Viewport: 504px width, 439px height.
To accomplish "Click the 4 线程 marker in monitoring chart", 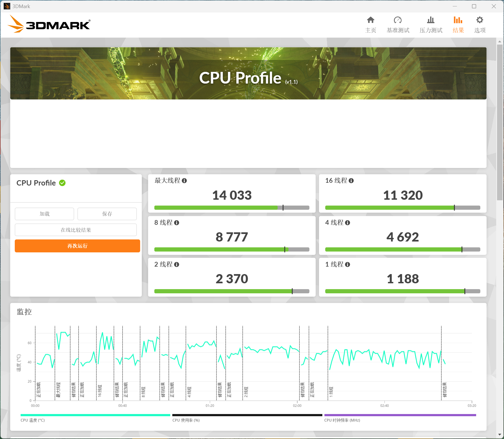I will [x=189, y=392].
